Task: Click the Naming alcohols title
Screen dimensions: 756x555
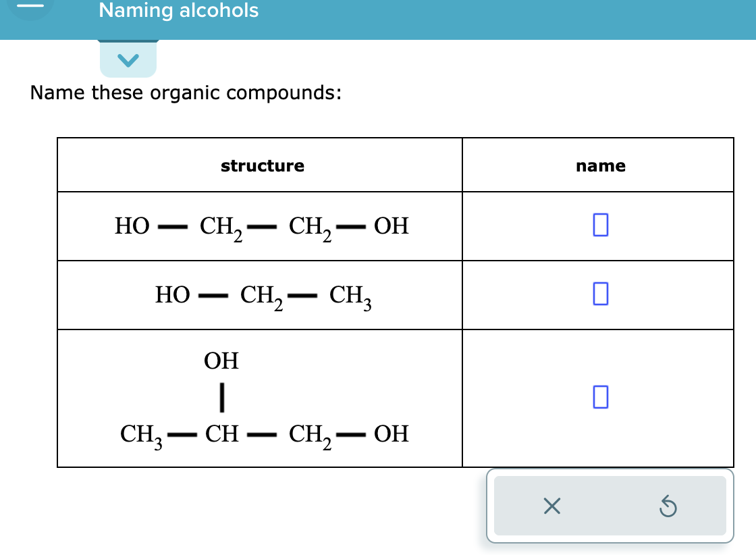Action: click(x=178, y=11)
